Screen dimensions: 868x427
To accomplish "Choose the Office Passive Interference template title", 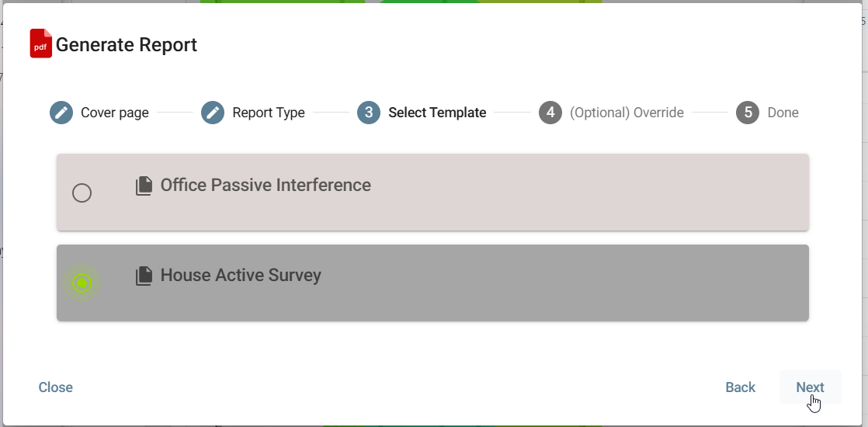I will tap(266, 186).
